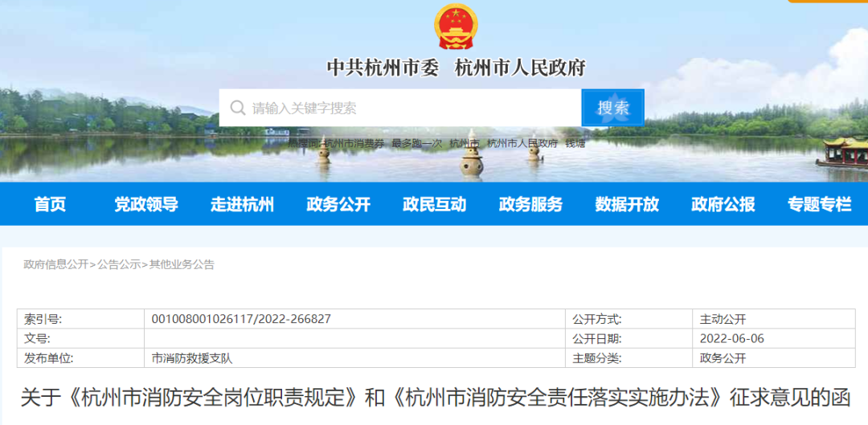Click the national emblem logo
Screen dimensions: 868x425
(x=456, y=27)
